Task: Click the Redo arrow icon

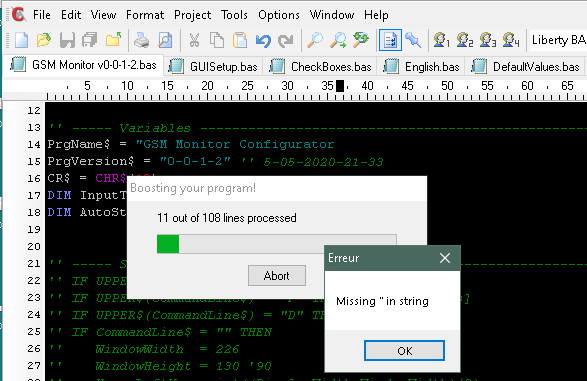Action: tap(286, 40)
